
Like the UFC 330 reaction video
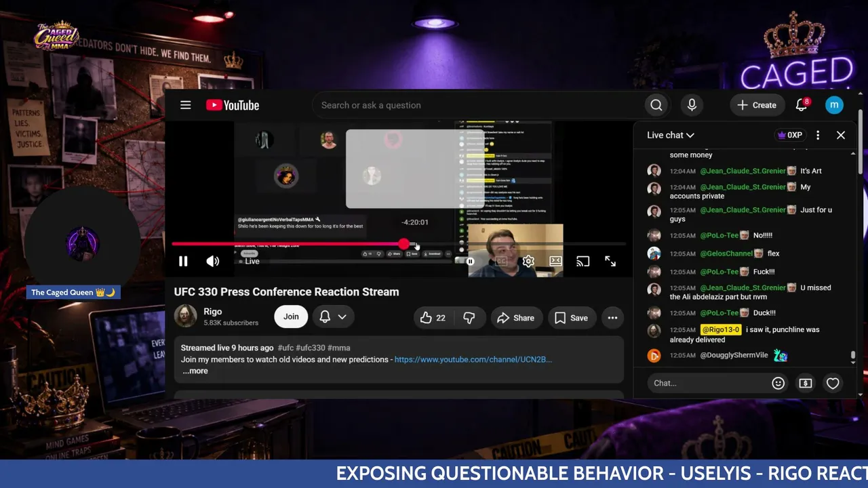[433, 318]
